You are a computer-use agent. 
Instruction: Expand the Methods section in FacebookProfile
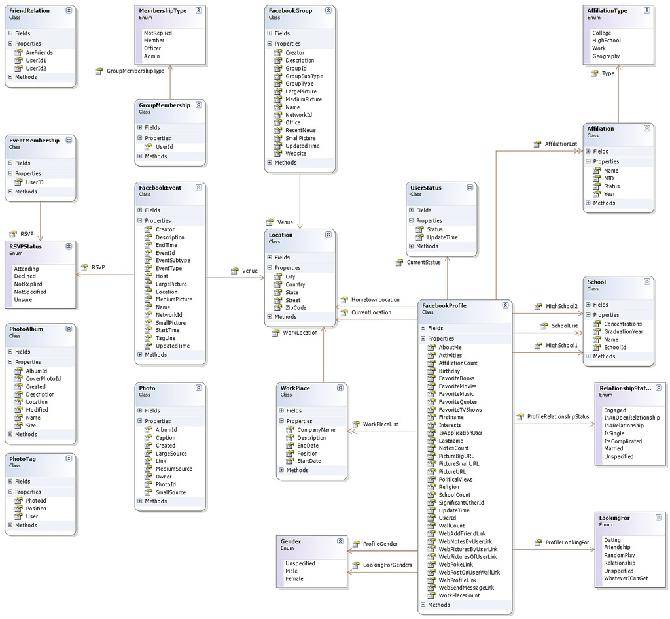pyautogui.click(x=423, y=605)
